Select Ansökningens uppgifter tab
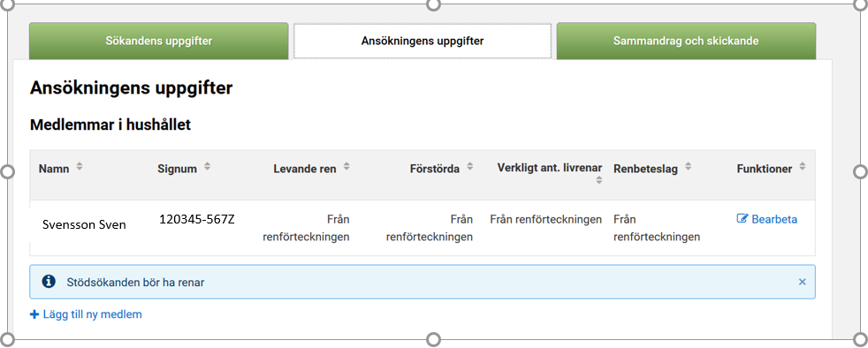868x348 pixels. [x=423, y=41]
